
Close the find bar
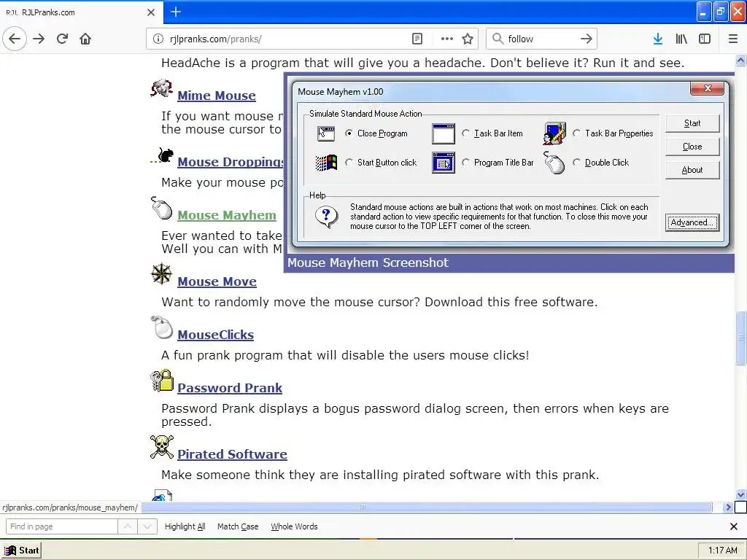734,526
